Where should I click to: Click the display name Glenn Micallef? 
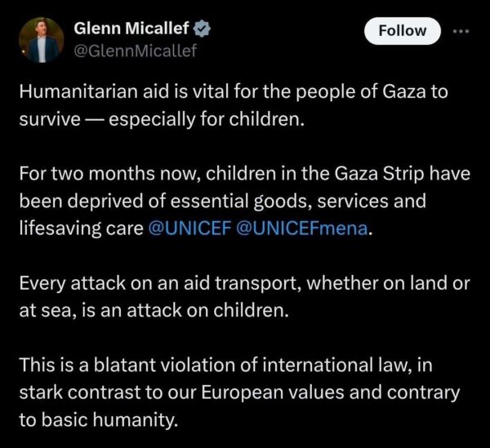click(131, 29)
